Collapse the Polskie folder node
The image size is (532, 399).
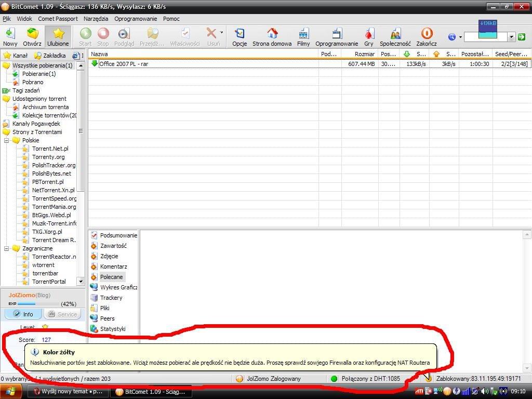(6, 140)
